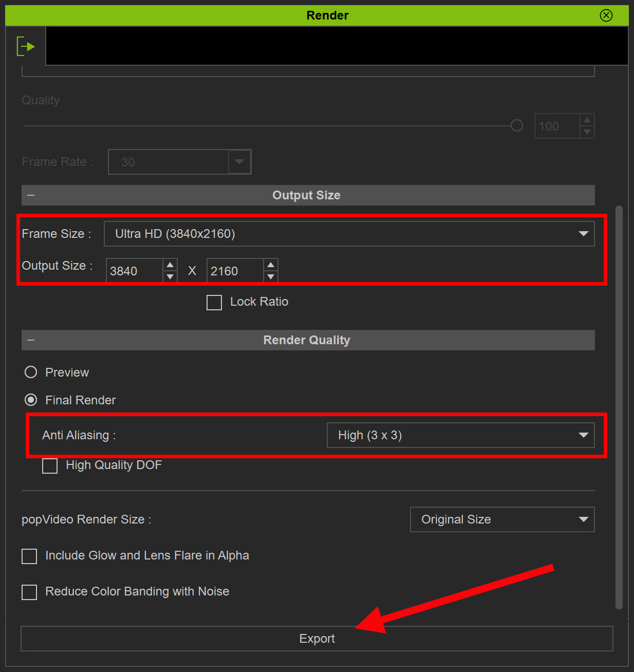
Task: Decrease output height with down arrow
Action: point(271,276)
